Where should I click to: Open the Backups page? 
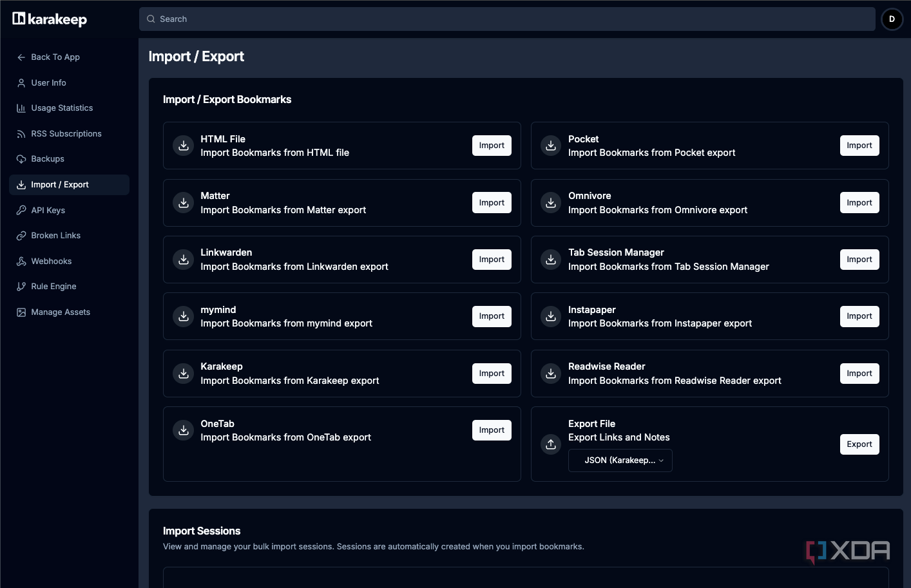pyautogui.click(x=69, y=159)
